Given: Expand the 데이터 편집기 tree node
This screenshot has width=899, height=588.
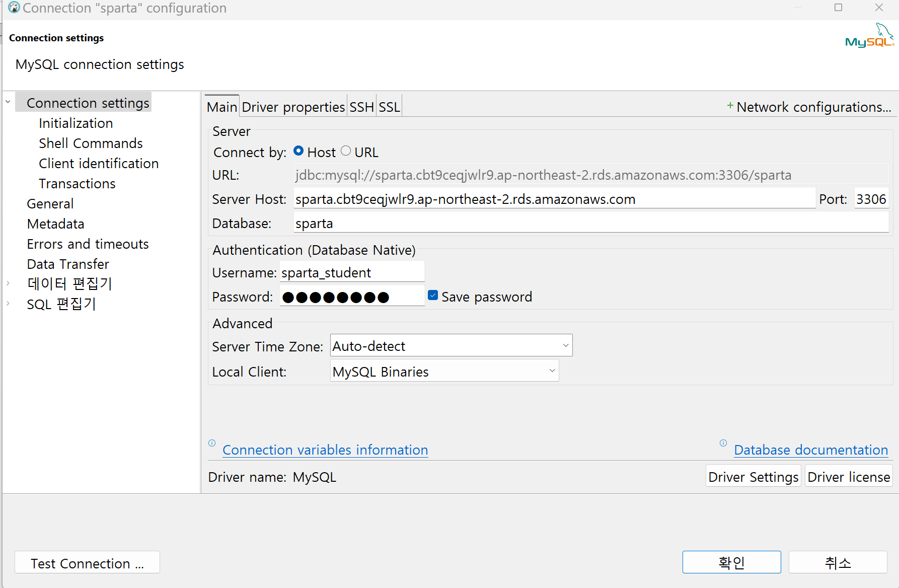Looking at the screenshot, I should pos(8,283).
